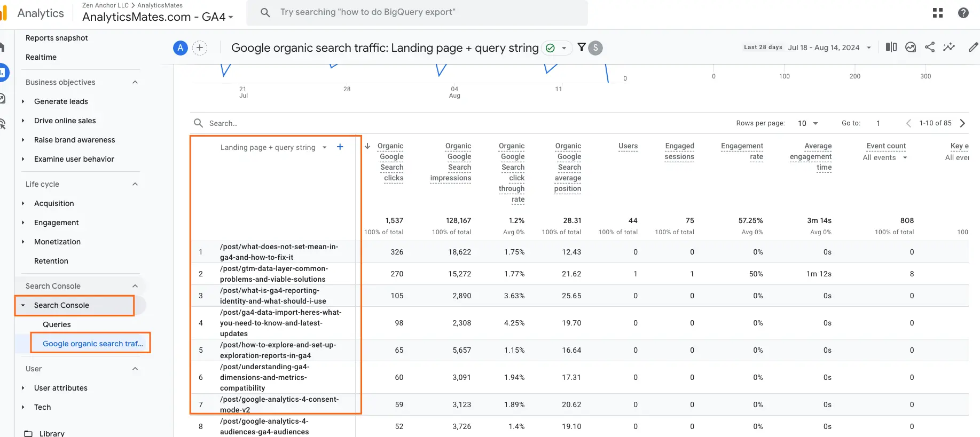Click the Zen Anchor LLC account breadcrumb
This screenshot has width=980, height=437.
105,5
